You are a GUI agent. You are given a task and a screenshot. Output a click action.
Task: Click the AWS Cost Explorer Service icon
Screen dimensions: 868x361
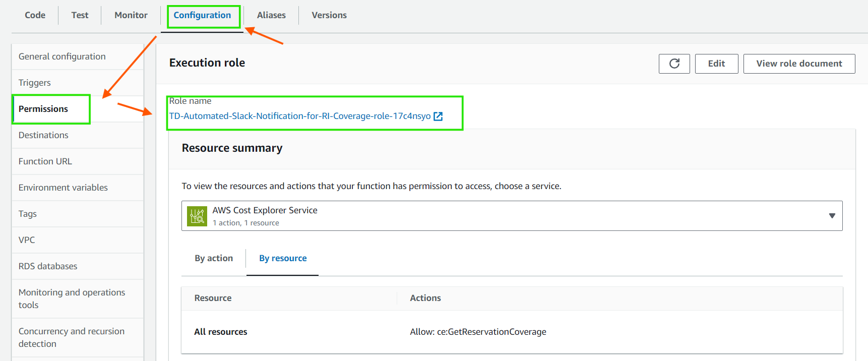tap(197, 216)
